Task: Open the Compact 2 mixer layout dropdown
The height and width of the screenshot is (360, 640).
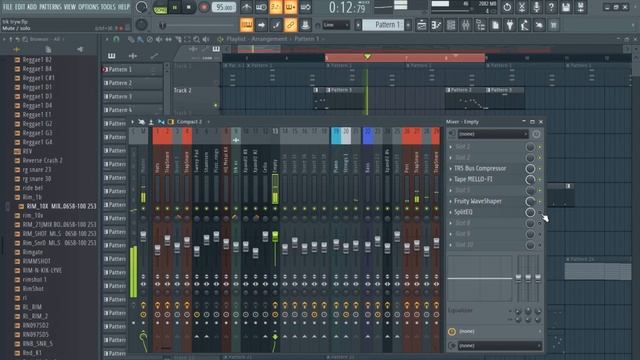Action: coord(189,122)
